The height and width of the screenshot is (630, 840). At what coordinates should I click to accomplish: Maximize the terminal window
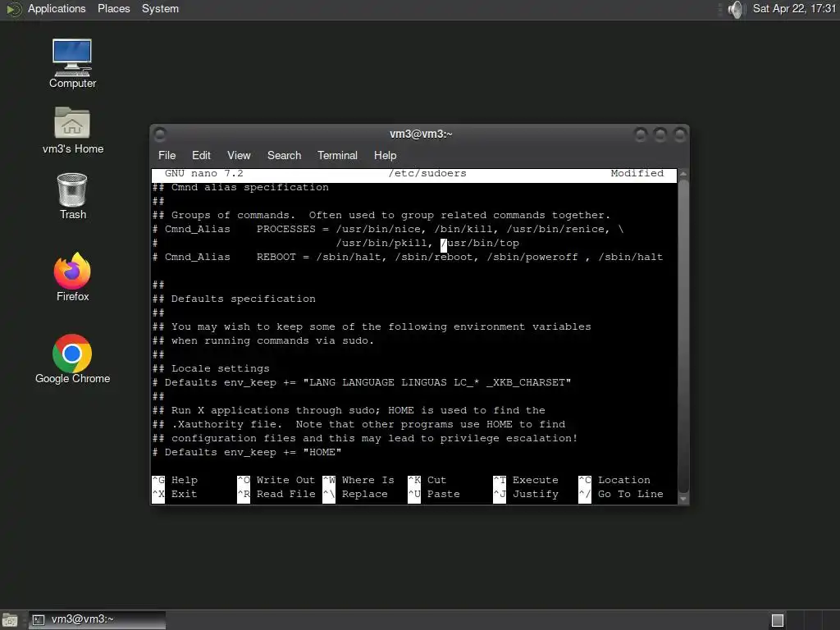(660, 135)
